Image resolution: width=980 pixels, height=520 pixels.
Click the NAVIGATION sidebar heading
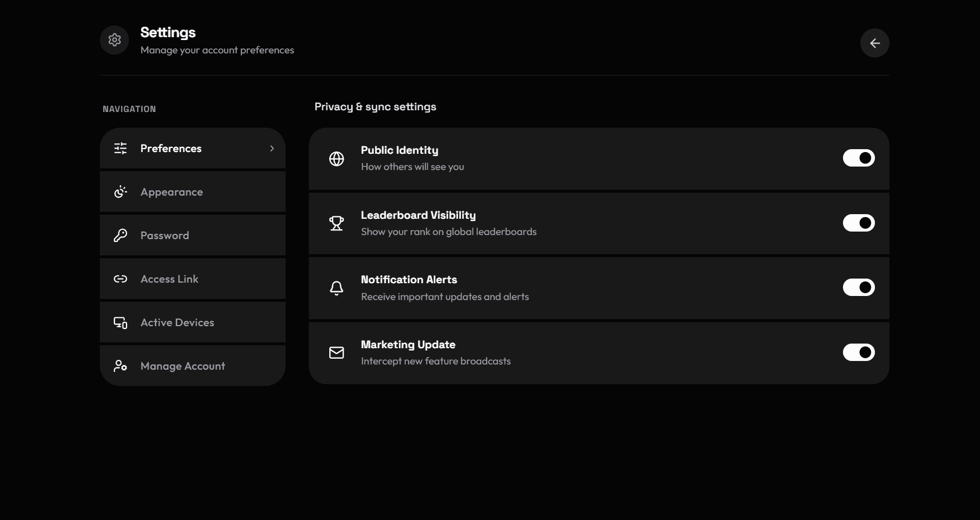pos(129,109)
